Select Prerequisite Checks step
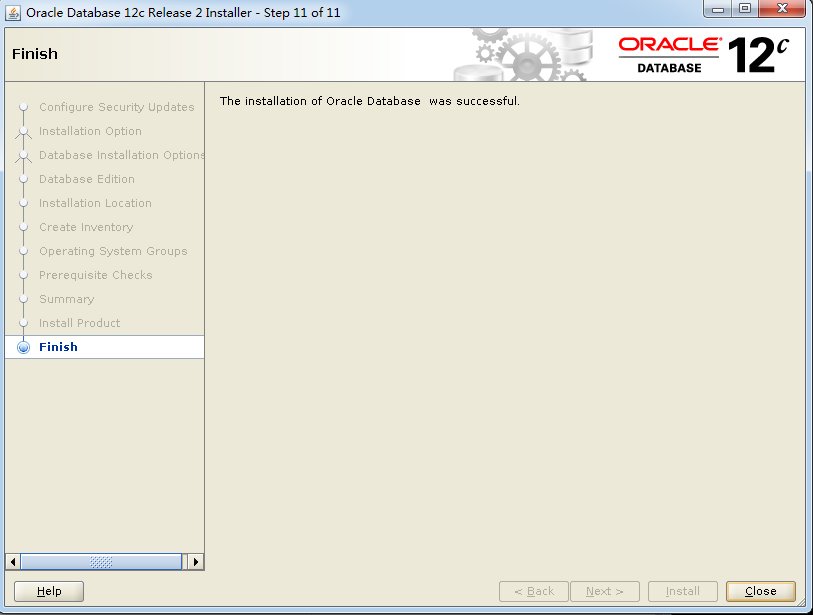This screenshot has height=615, width=813. [x=95, y=275]
